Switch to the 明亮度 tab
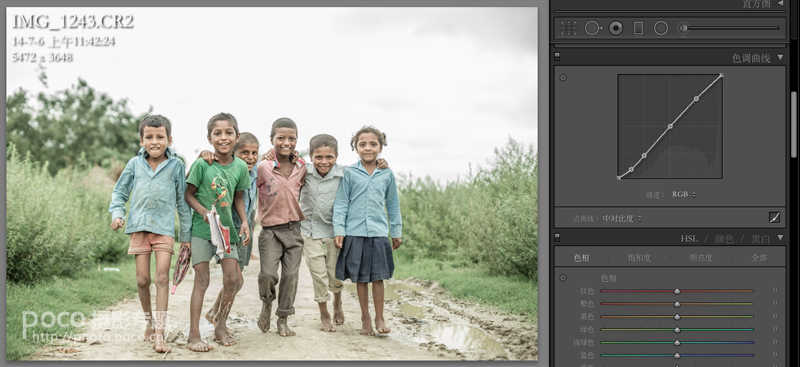Viewport: 800px width, 367px height. click(x=701, y=258)
